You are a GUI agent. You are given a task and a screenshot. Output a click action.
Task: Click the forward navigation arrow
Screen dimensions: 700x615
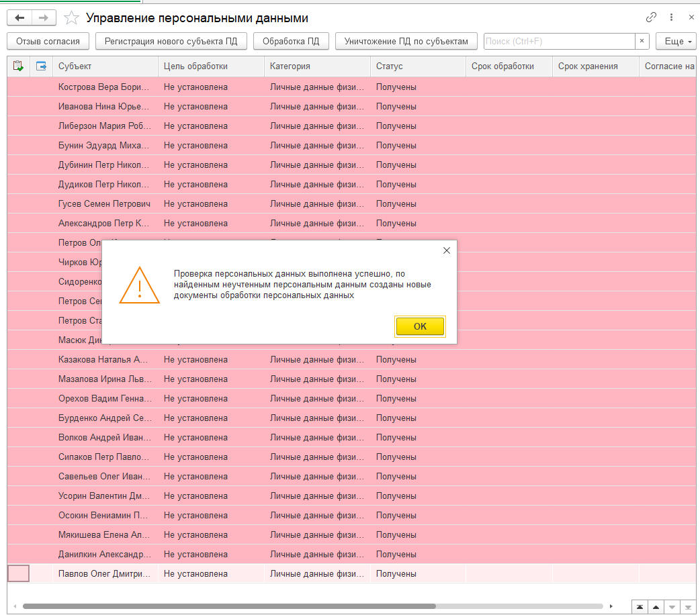pos(44,18)
